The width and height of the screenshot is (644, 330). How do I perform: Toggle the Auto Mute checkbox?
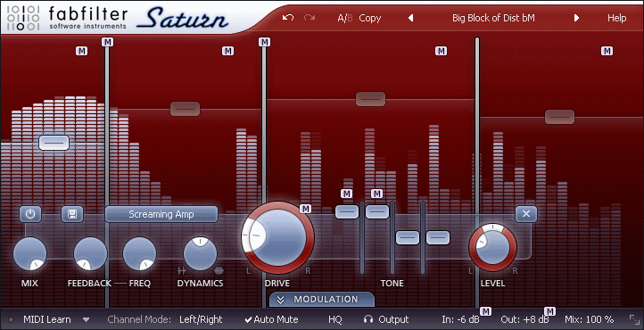click(271, 319)
